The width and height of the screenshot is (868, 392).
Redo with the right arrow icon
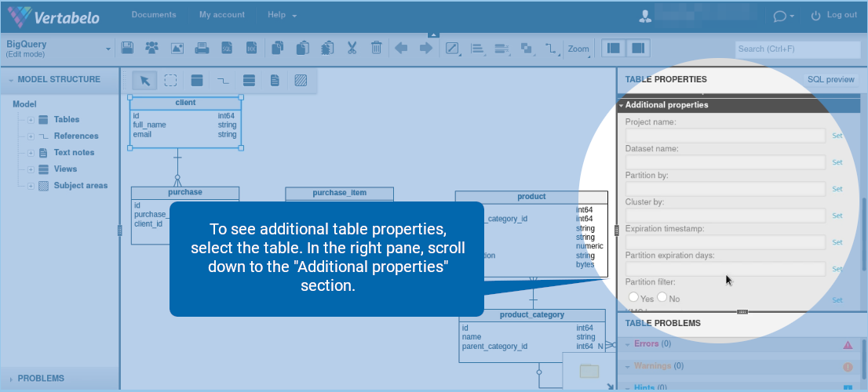coord(425,48)
